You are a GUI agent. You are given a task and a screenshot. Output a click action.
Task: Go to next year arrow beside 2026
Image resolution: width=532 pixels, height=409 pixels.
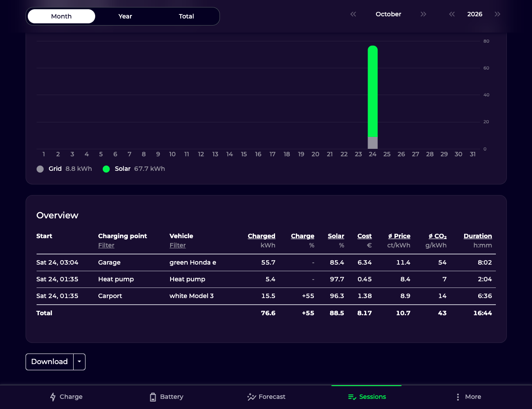click(x=498, y=14)
